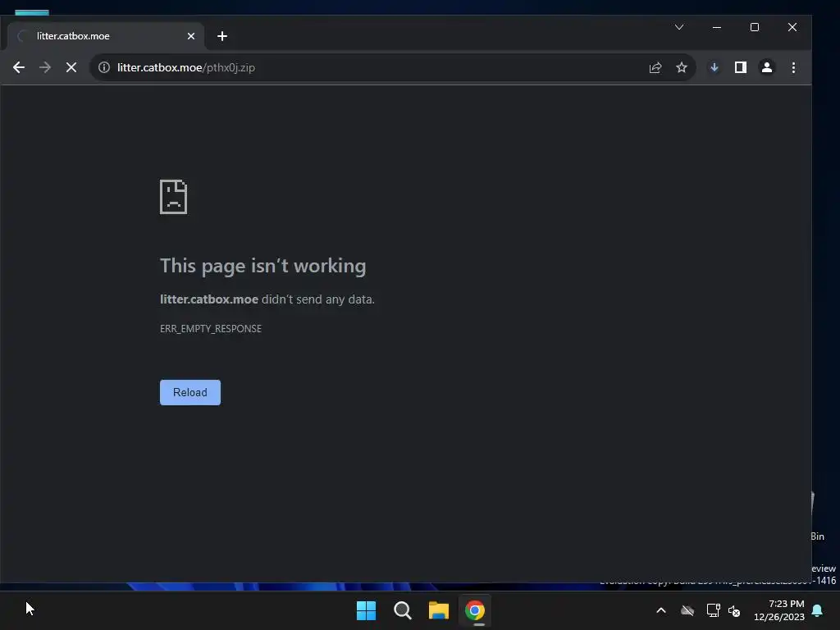
Task: Open the clock showing 7:23 PM
Action: point(779,610)
